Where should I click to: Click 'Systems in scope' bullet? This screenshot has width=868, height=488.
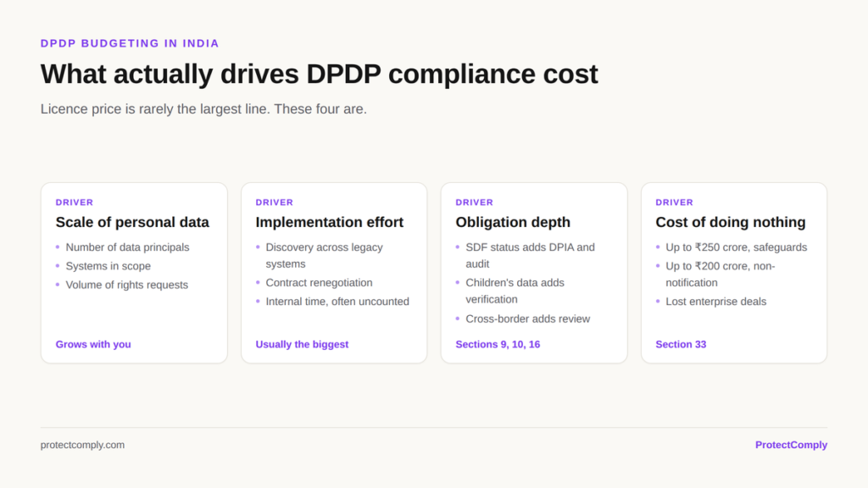108,266
